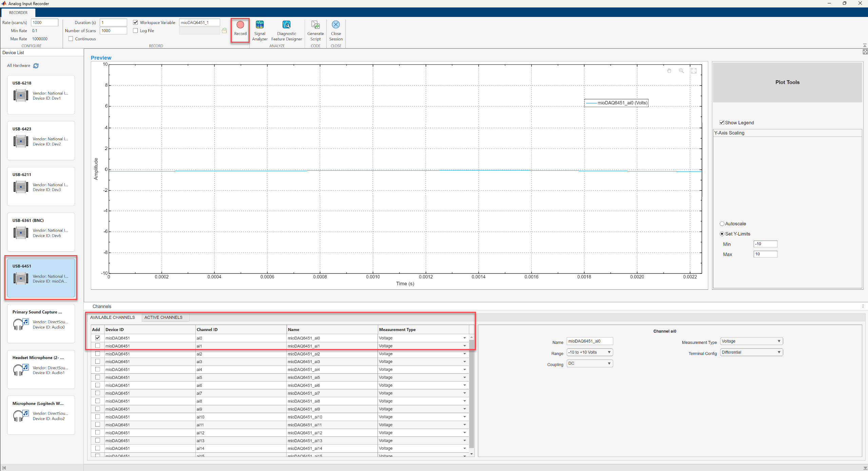Enable the Log File option

click(x=135, y=30)
